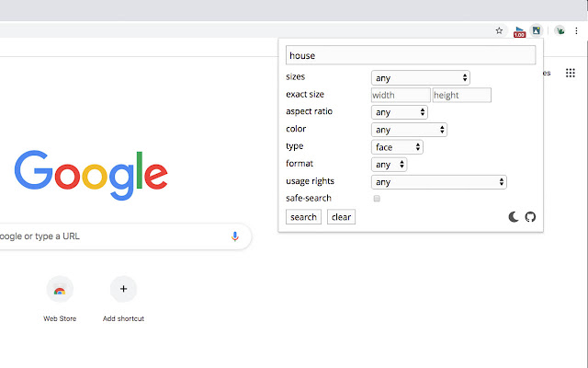Open the Google apps grid
Image resolution: width=588 pixels, height=368 pixels.
(x=570, y=73)
